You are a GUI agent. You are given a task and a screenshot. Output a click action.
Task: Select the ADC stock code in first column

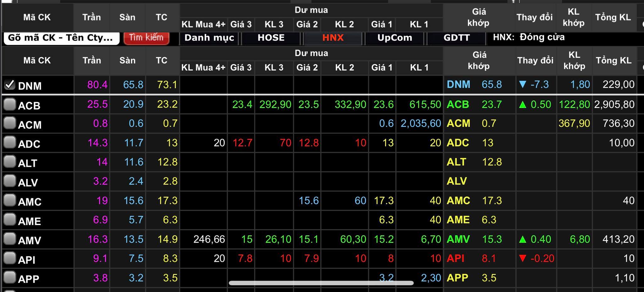pyautogui.click(x=29, y=144)
